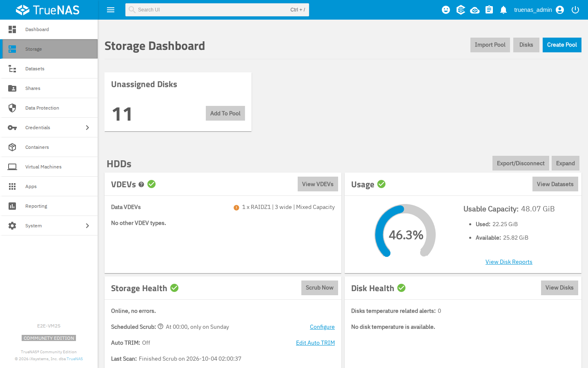Open Shares in the sidebar
The height and width of the screenshot is (368, 588).
(x=49, y=88)
